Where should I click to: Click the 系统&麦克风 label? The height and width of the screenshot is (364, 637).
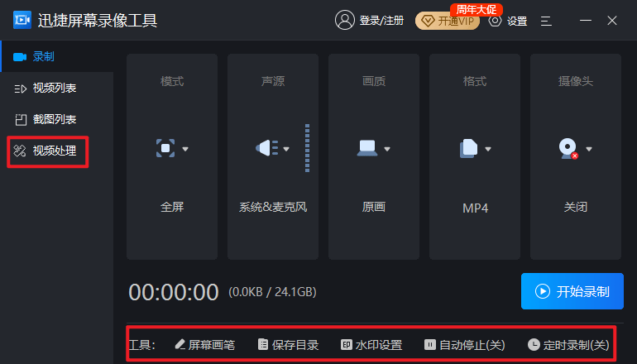pos(273,207)
